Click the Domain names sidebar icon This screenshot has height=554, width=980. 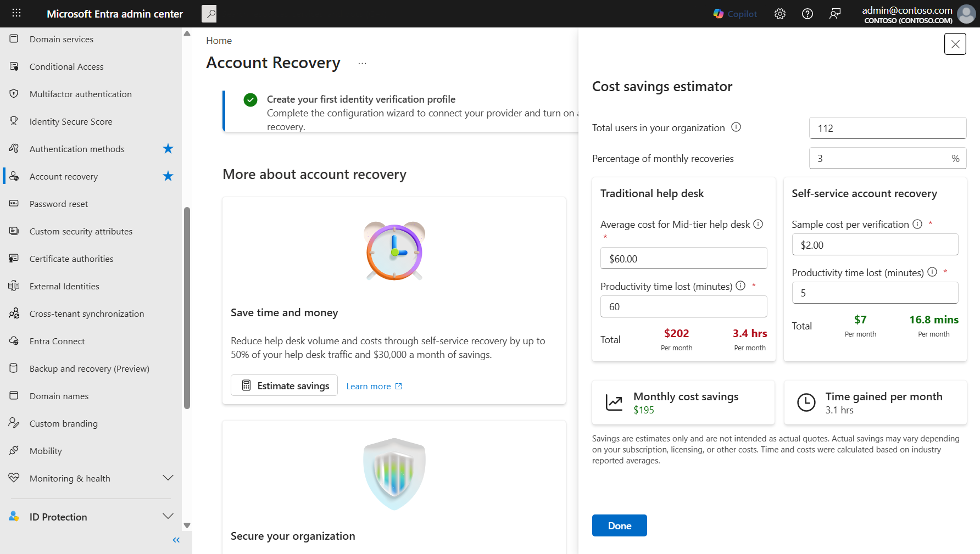tap(14, 396)
